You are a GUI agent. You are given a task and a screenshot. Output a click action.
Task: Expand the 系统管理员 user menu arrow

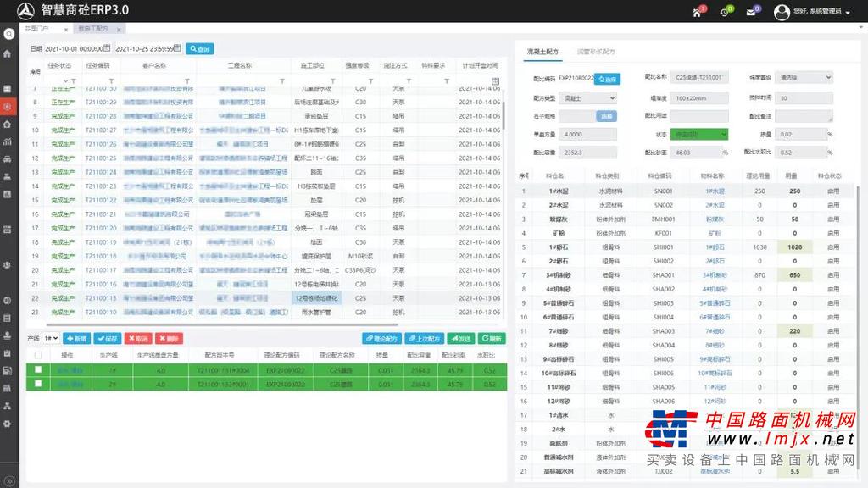(848, 12)
